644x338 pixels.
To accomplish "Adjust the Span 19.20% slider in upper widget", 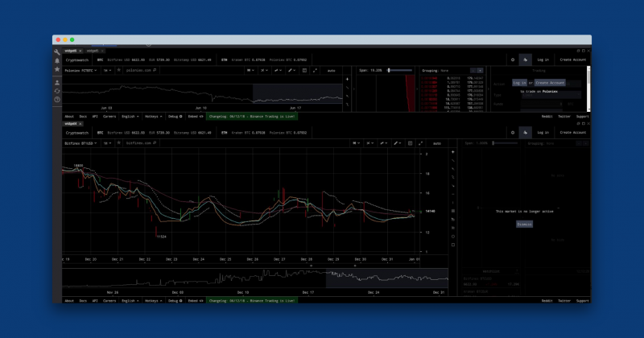I will tap(400, 70).
